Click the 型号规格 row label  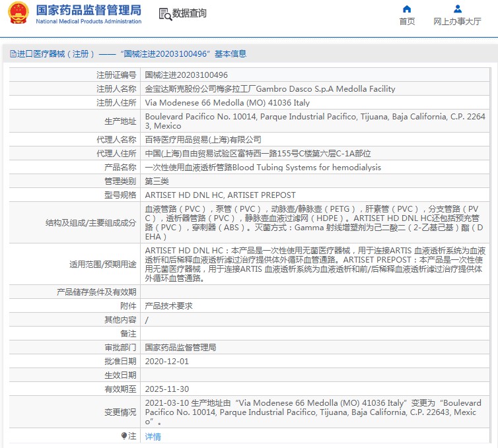[x=120, y=195]
